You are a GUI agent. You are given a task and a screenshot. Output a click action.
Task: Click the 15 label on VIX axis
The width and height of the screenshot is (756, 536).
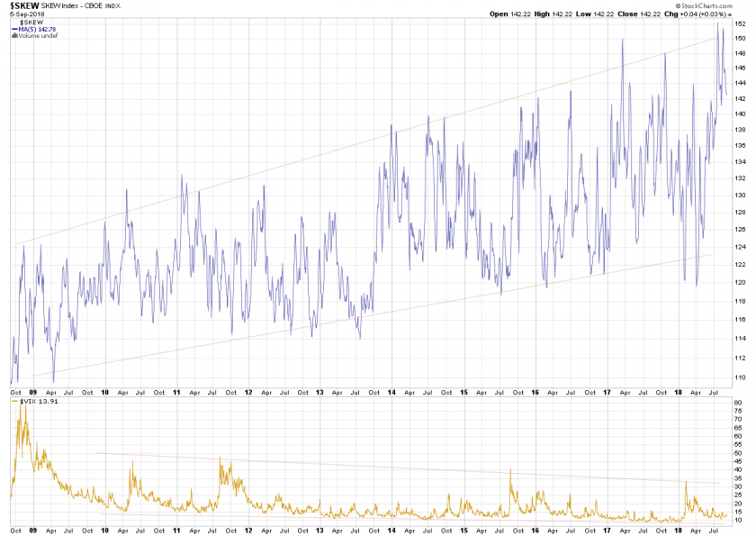click(738, 512)
